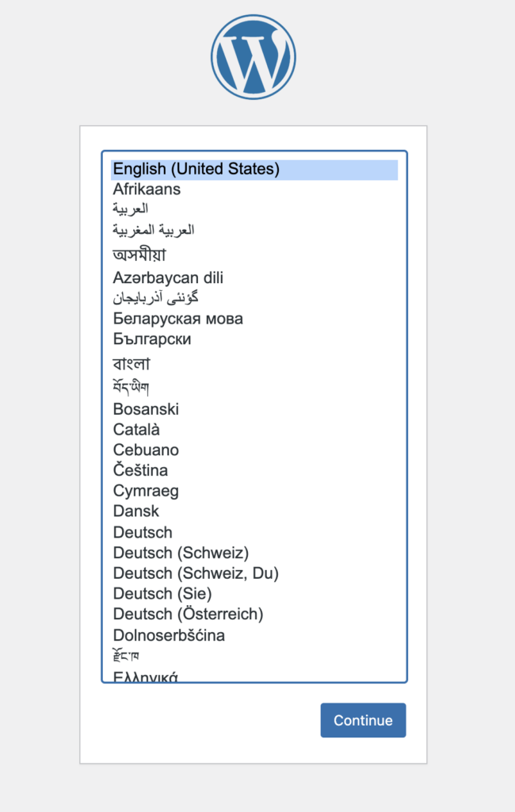Click the WordPress logo

point(254,57)
